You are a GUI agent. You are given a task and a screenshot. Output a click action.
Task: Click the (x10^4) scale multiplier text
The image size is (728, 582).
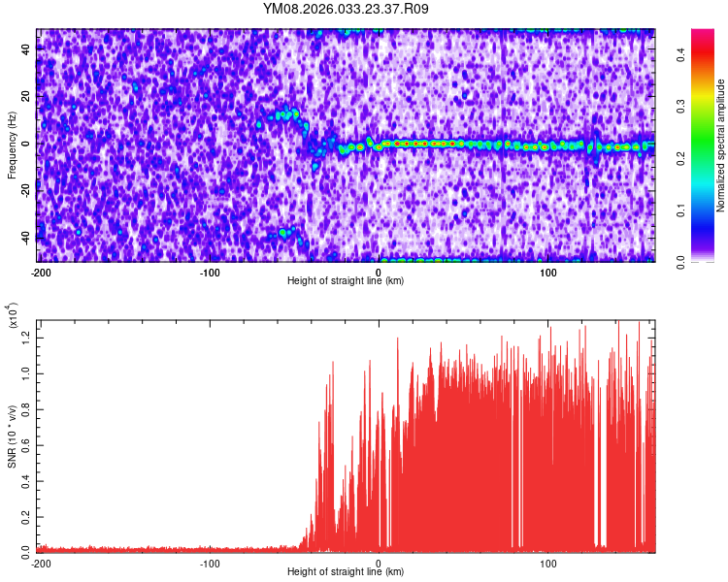[14, 316]
